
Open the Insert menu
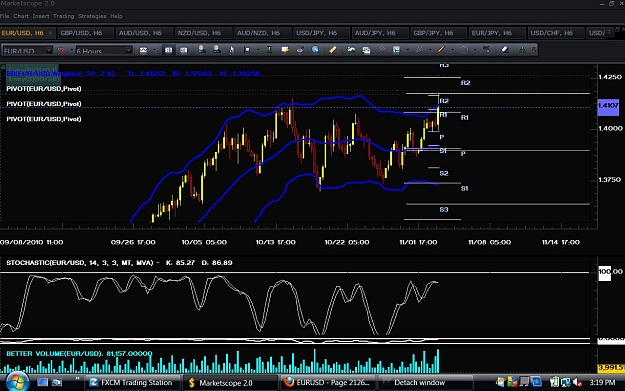tap(41, 16)
